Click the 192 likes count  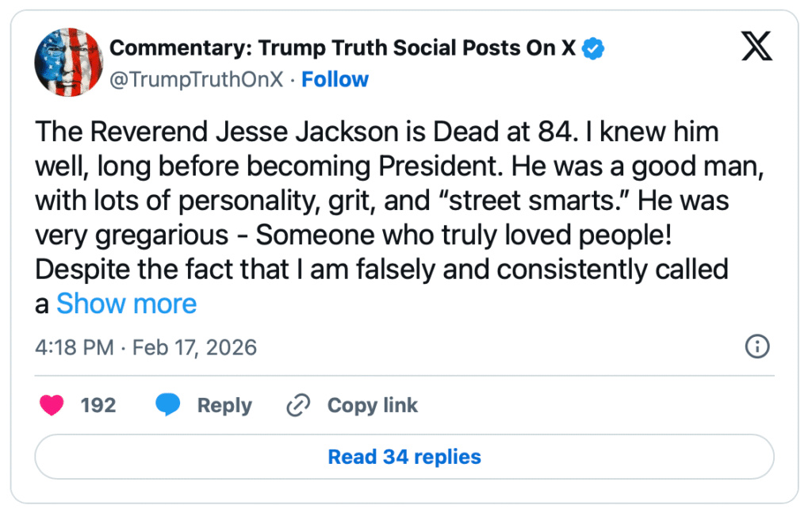point(98,406)
